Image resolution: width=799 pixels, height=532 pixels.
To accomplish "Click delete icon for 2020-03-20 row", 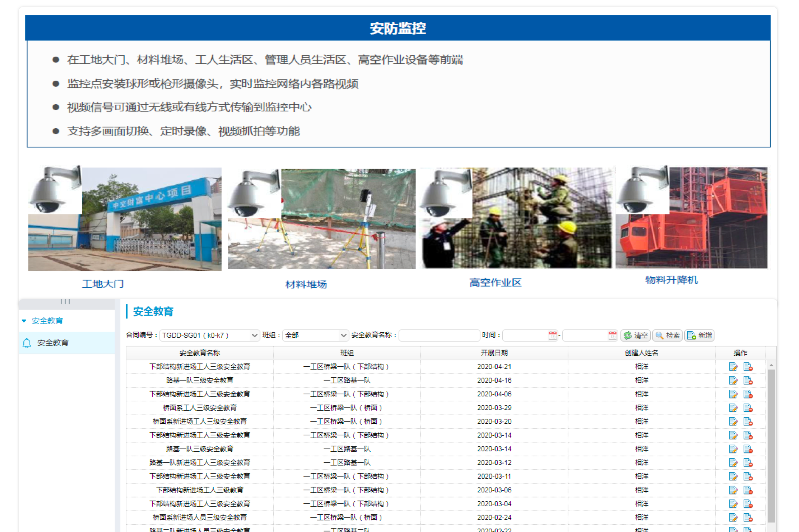I will (x=748, y=422).
